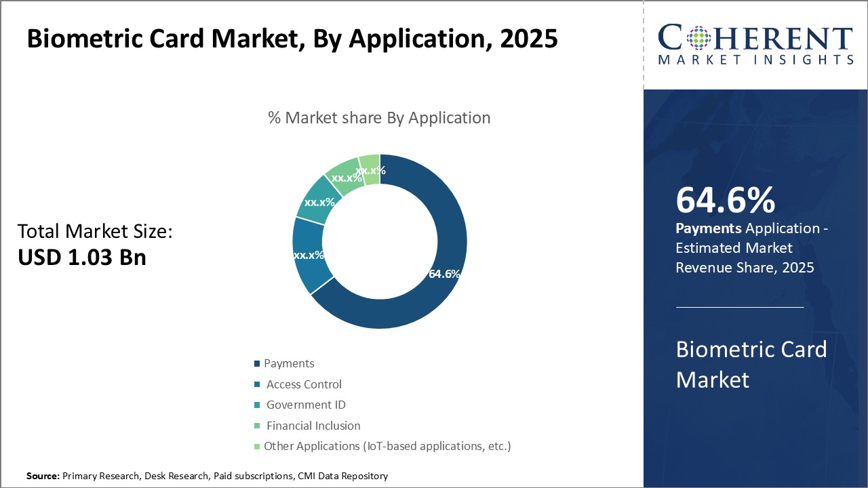Click the Government ID legend marker square
Image resolution: width=868 pixels, height=488 pixels.
tap(257, 405)
